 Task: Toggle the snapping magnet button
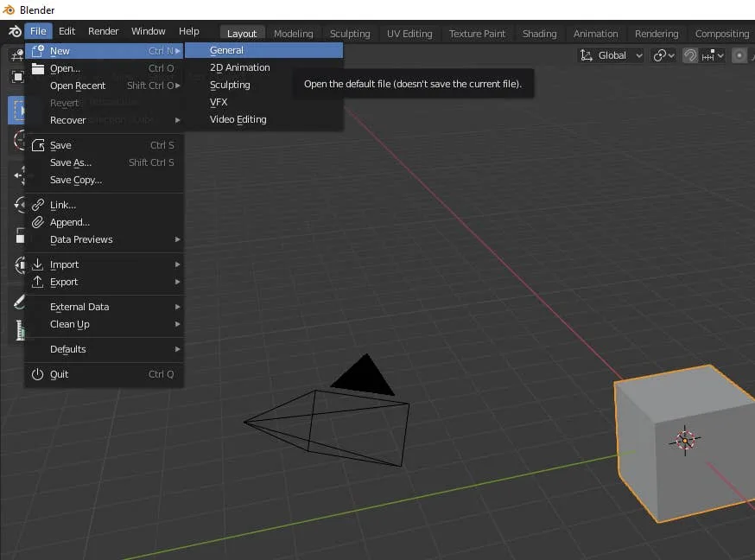(690, 55)
